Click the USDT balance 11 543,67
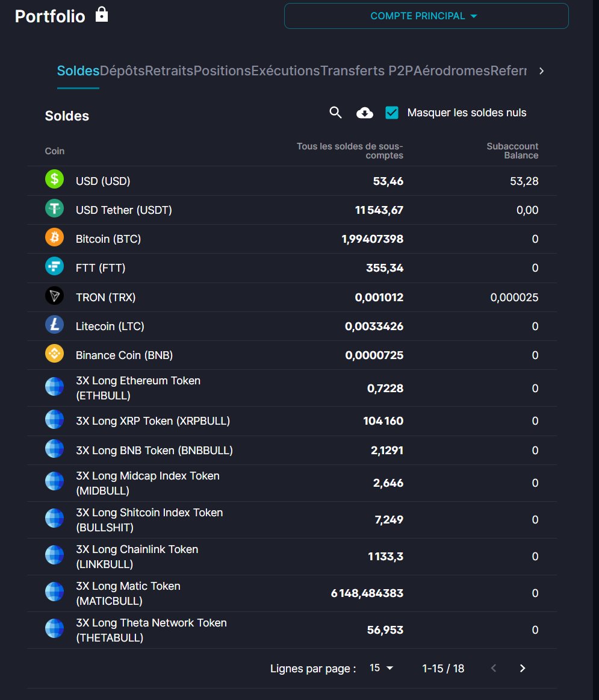Viewport: 599px width, 700px height. (379, 210)
